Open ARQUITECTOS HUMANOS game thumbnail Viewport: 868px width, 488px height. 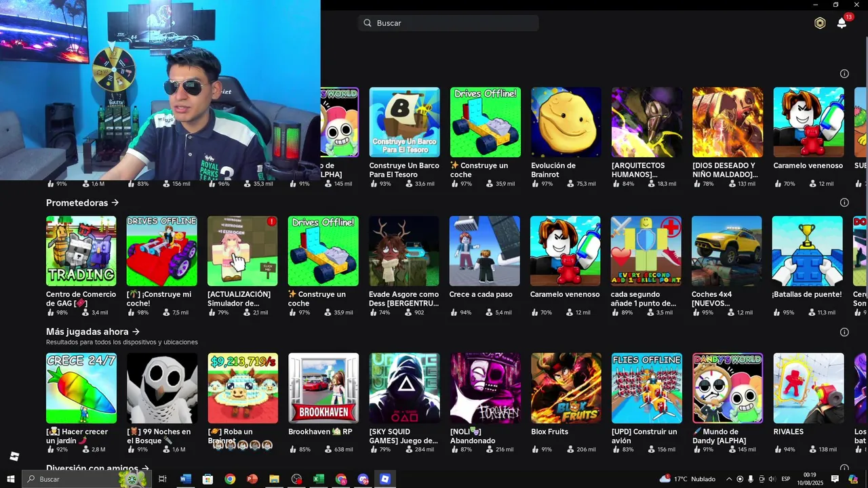coord(647,122)
